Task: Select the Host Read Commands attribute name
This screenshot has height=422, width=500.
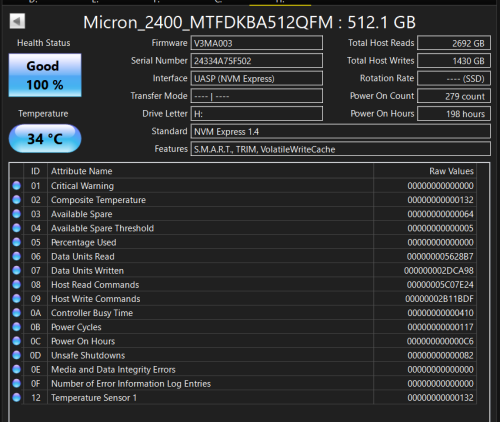Action: click(x=95, y=285)
